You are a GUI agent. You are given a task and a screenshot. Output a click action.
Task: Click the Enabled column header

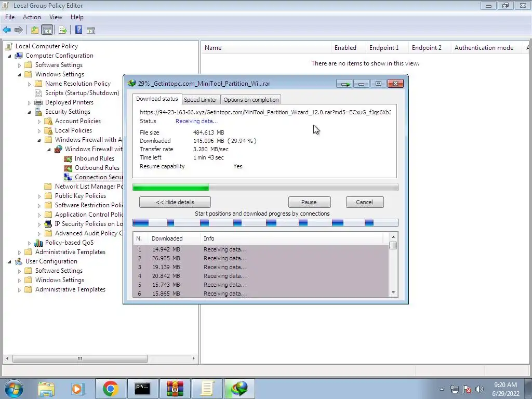pos(349,48)
